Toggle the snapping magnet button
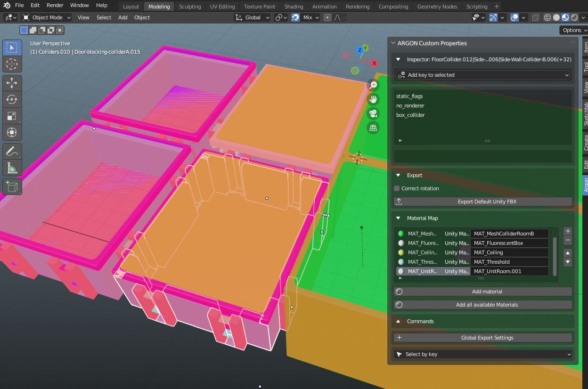588x389 pixels. click(295, 17)
